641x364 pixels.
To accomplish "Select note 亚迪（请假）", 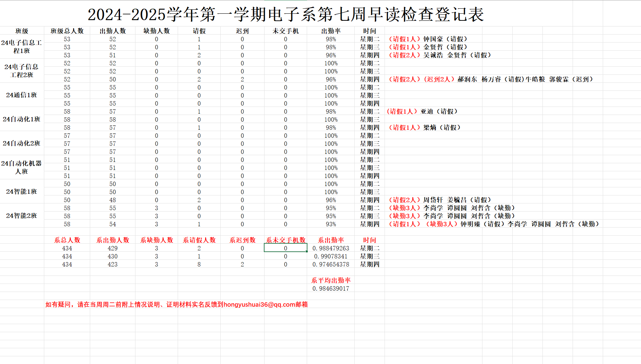I will pos(422,112).
